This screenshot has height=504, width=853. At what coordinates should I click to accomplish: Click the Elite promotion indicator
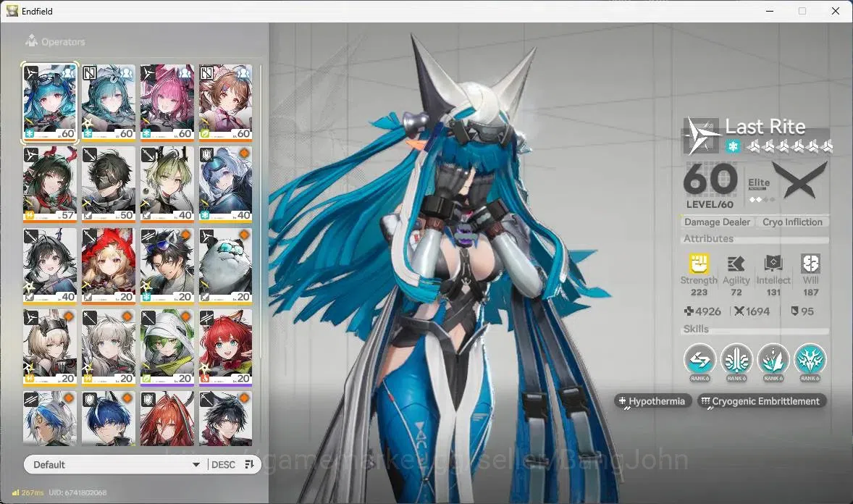(x=760, y=190)
